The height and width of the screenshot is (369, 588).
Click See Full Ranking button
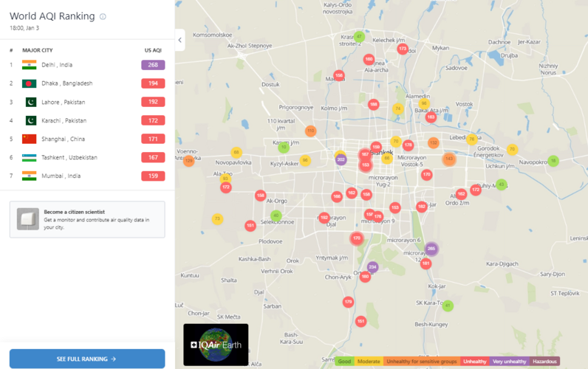[86, 359]
